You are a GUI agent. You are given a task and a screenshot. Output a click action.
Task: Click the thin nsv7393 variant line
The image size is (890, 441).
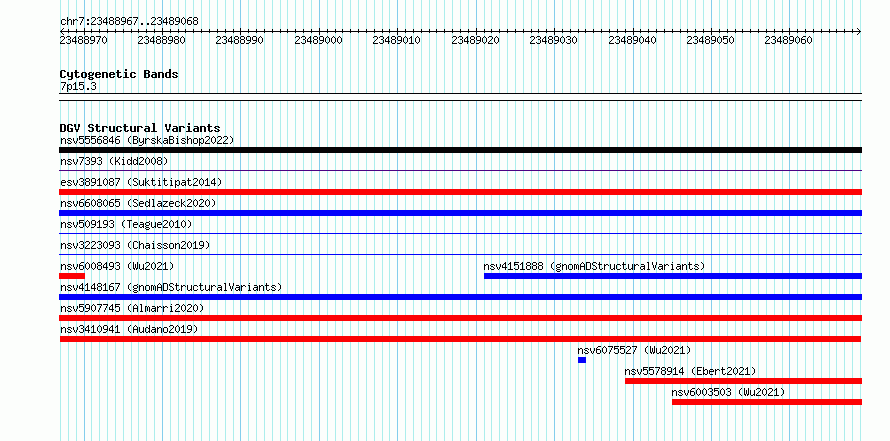(x=460, y=170)
